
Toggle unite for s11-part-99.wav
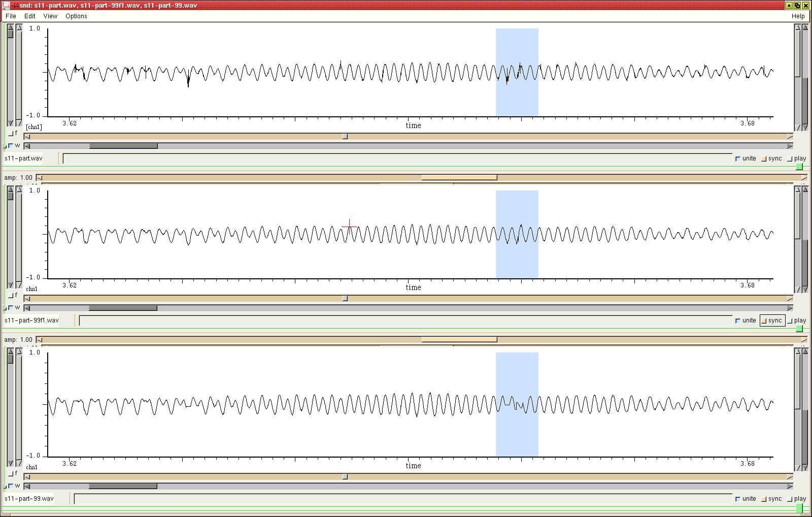pyautogui.click(x=738, y=499)
